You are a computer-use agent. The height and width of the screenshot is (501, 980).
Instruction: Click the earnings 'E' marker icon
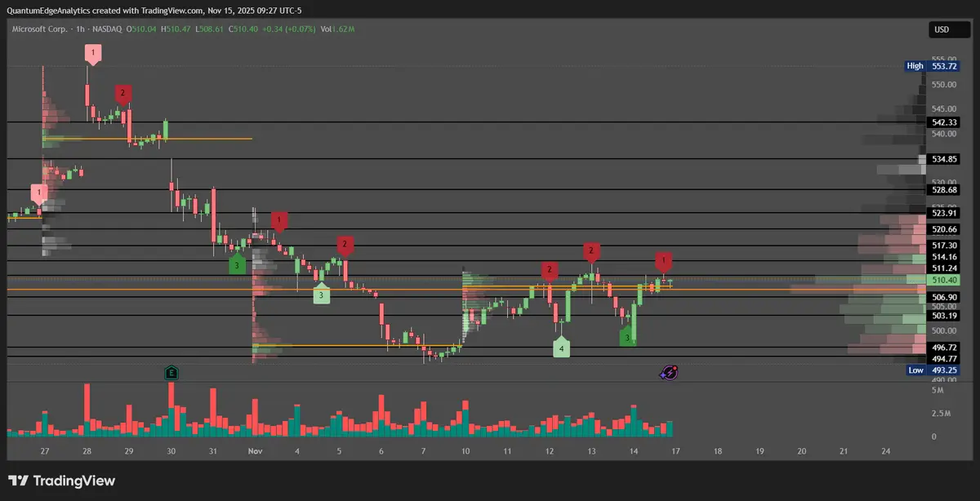pos(171,373)
